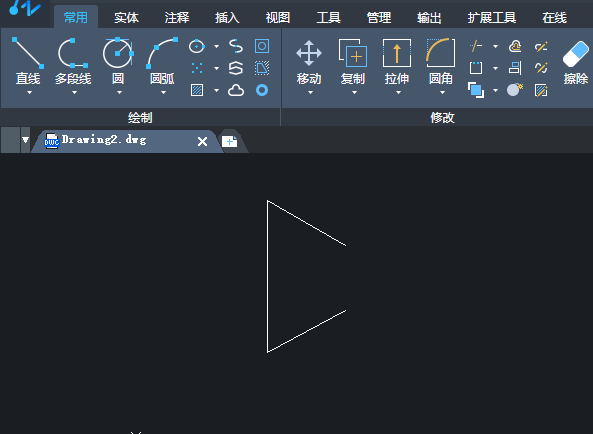
Task: Open the 扩展工具 ribbon tab
Action: tap(492, 17)
